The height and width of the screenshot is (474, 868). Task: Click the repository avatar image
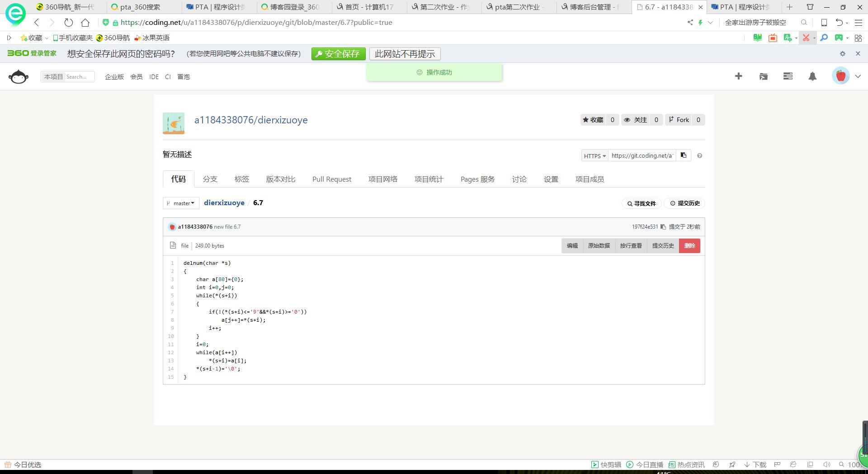coord(174,123)
